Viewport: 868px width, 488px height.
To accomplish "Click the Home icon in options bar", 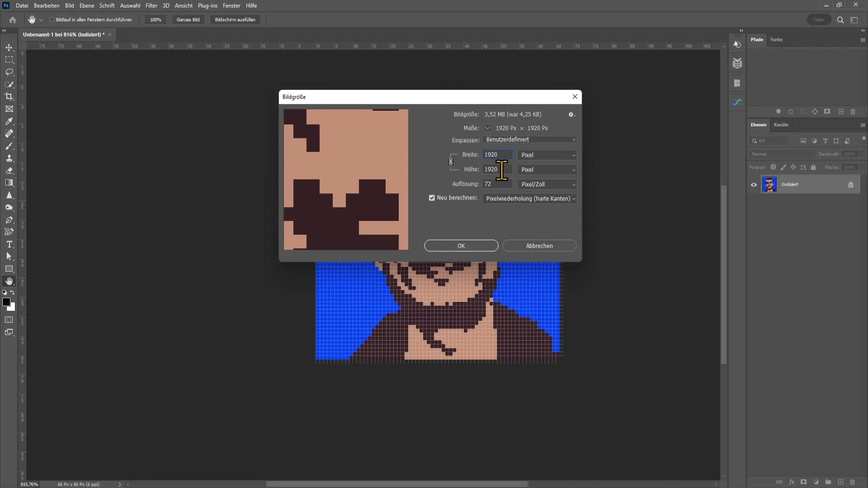I will (x=13, y=19).
